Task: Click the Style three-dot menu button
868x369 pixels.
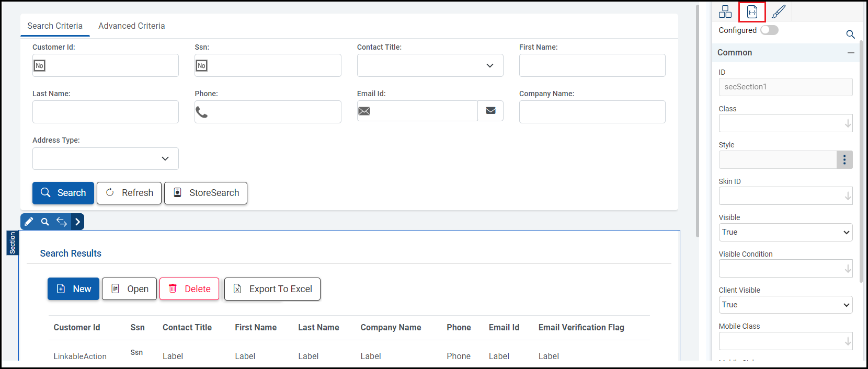Action: pyautogui.click(x=844, y=160)
